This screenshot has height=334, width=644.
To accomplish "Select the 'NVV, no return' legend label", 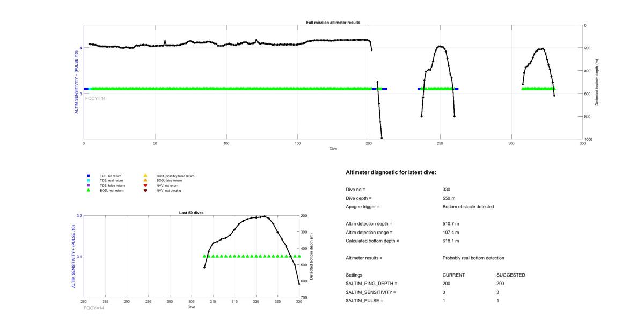I will coord(167,185).
